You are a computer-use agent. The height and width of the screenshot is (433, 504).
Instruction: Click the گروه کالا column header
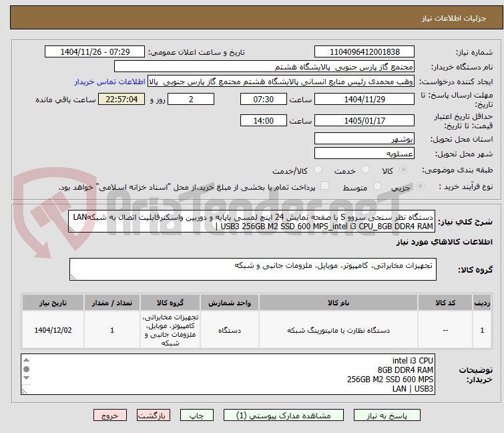pos(170,303)
